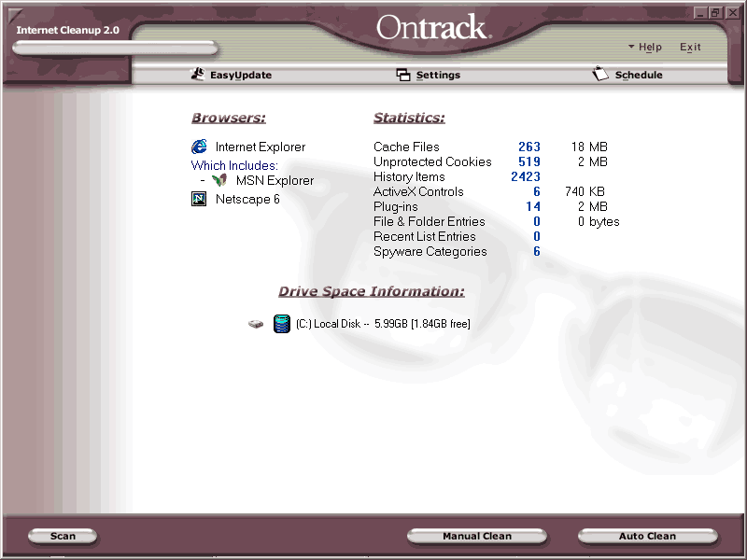This screenshot has width=747, height=560.
Task: Click the EasyUpdate icon in the toolbar
Action: coord(197,75)
